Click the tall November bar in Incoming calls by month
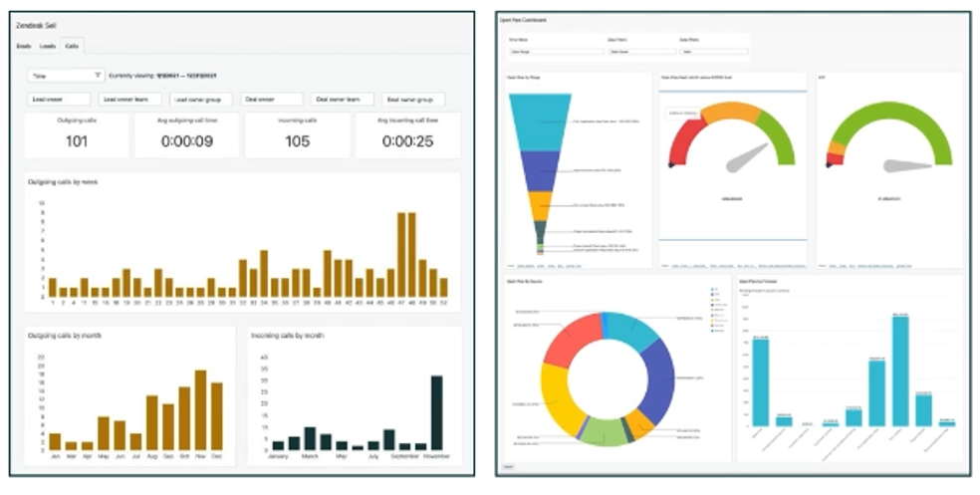The image size is (980, 495). (437, 412)
